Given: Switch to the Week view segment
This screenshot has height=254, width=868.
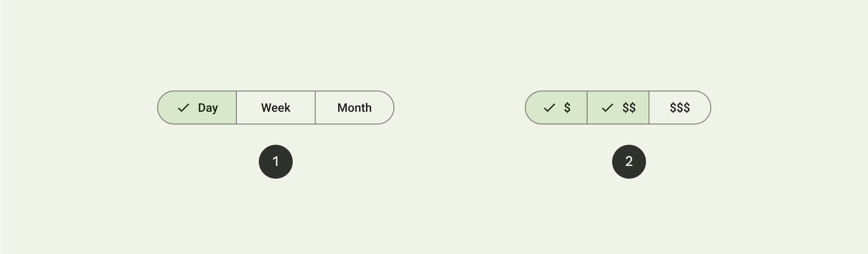Looking at the screenshot, I should tap(275, 108).
